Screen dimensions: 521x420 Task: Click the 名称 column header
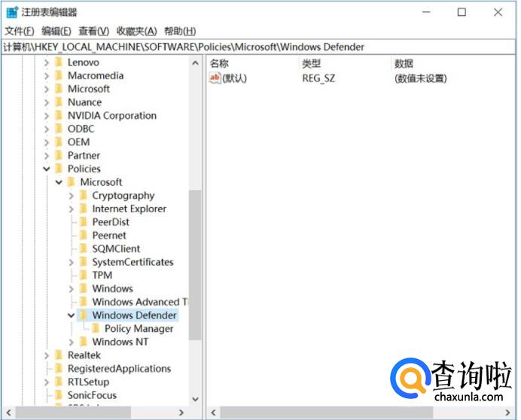(x=219, y=63)
